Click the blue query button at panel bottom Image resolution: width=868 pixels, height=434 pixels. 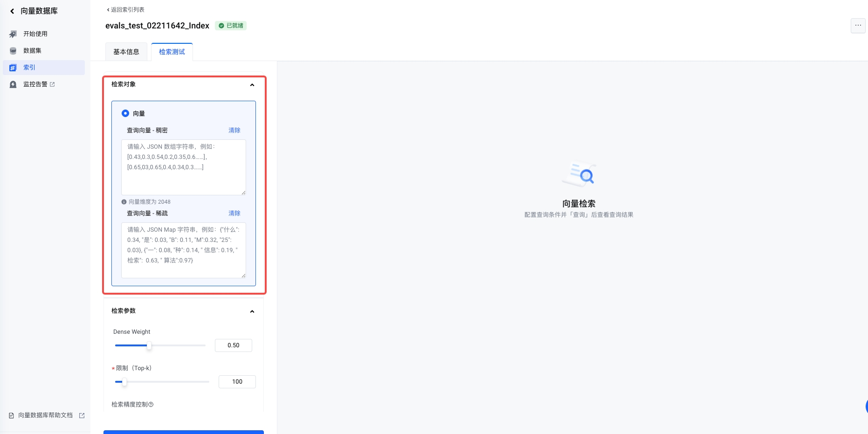(x=184, y=432)
